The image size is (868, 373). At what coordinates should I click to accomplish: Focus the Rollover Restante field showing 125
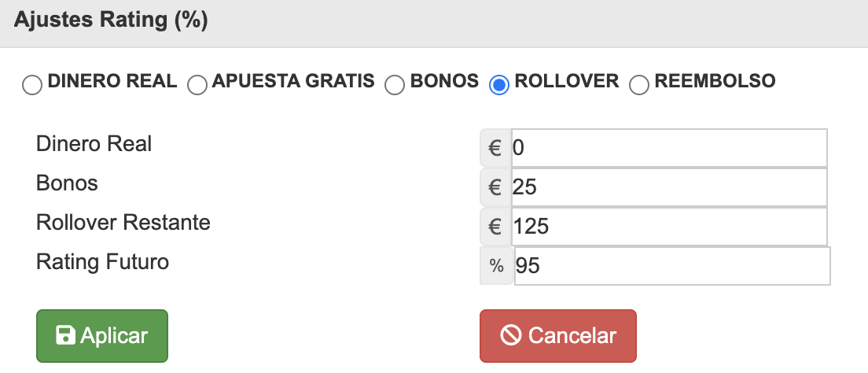(669, 227)
